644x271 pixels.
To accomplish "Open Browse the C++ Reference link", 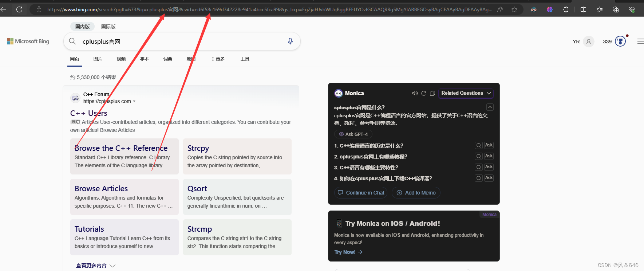I will [x=121, y=148].
